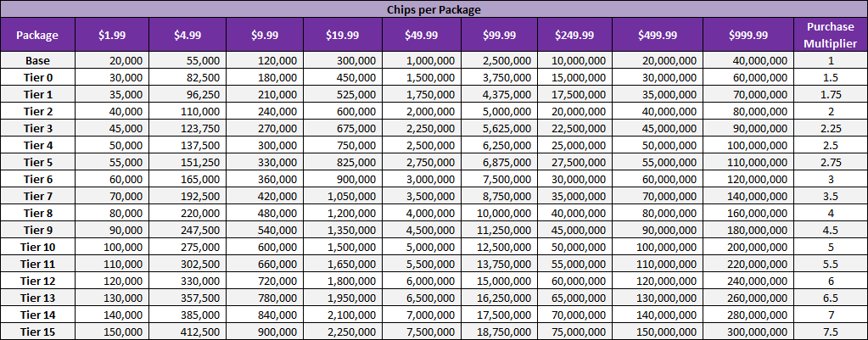Click the 7.5 purchase multiplier value
The height and width of the screenshot is (340, 868).
pos(831,331)
